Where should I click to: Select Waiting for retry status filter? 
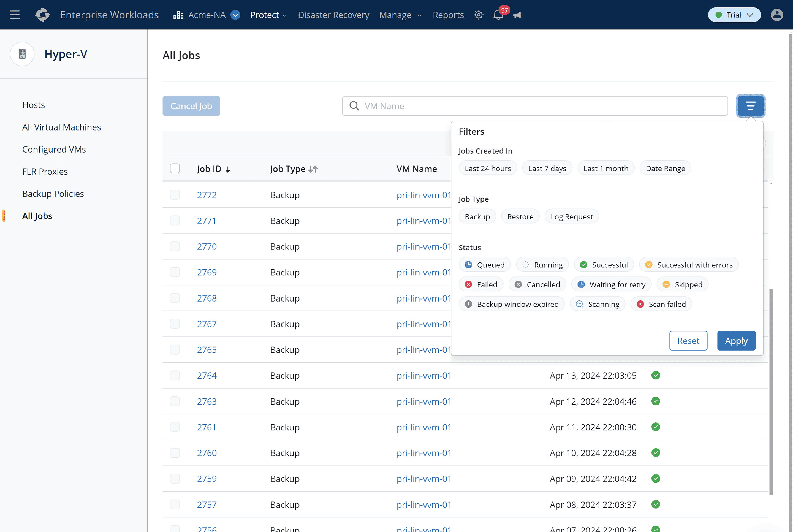[x=611, y=284]
